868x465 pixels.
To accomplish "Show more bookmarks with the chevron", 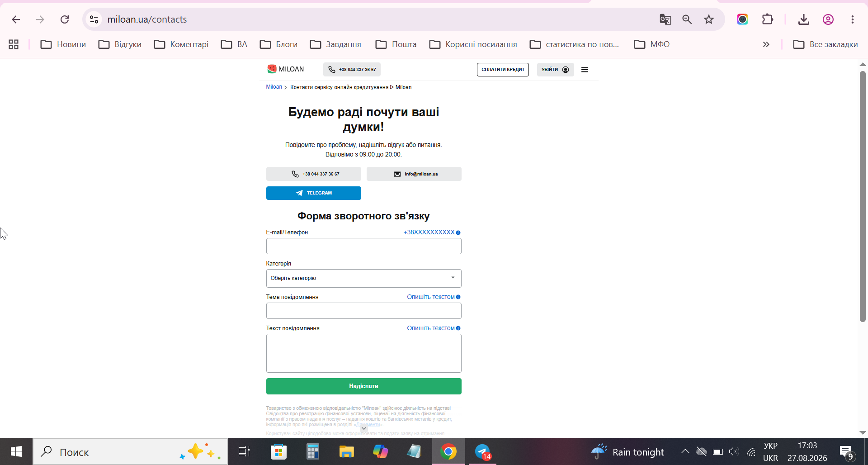I will point(766,44).
